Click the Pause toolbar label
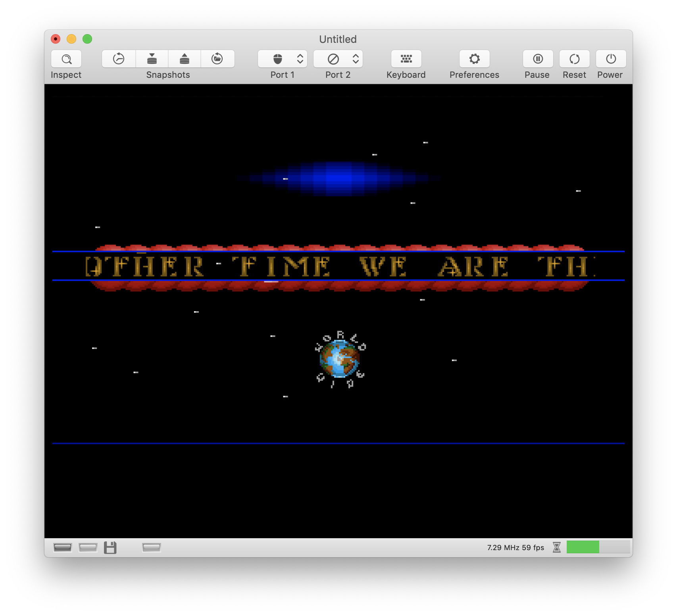The width and height of the screenshot is (677, 616). point(537,75)
